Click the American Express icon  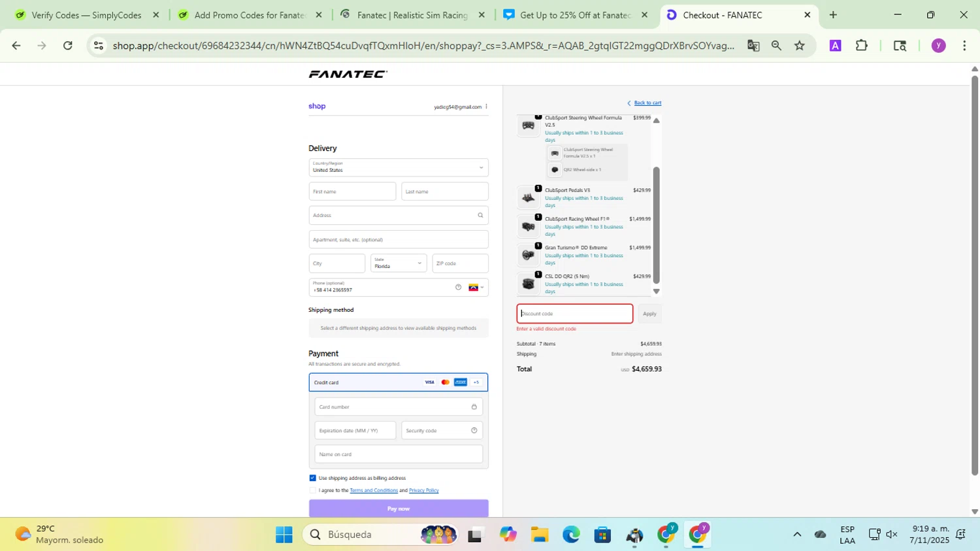[461, 382]
